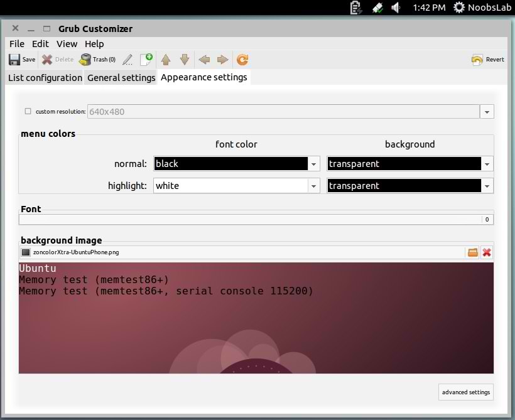The image size is (515, 420).
Task: Click the 640x480 resolution input field
Action: click(x=283, y=112)
